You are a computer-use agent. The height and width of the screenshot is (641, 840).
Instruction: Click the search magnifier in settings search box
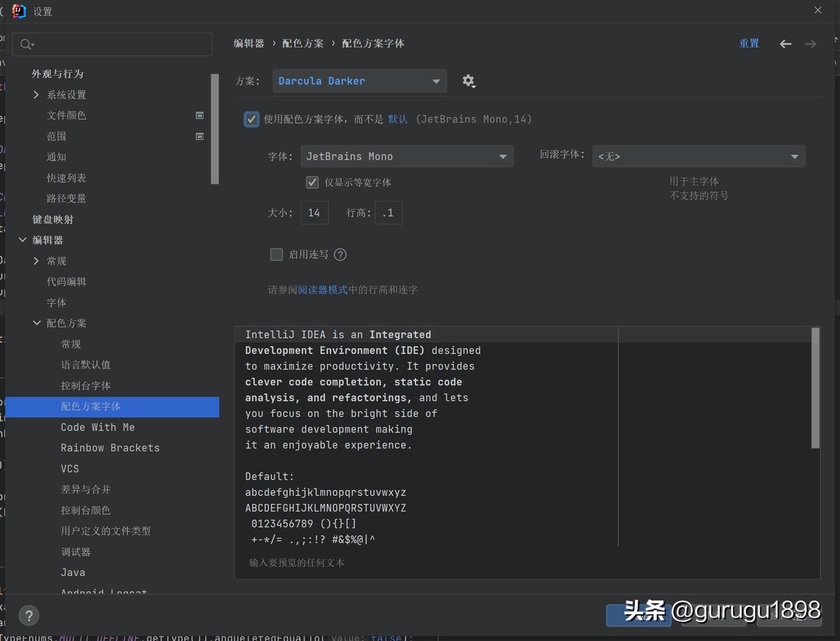26,43
